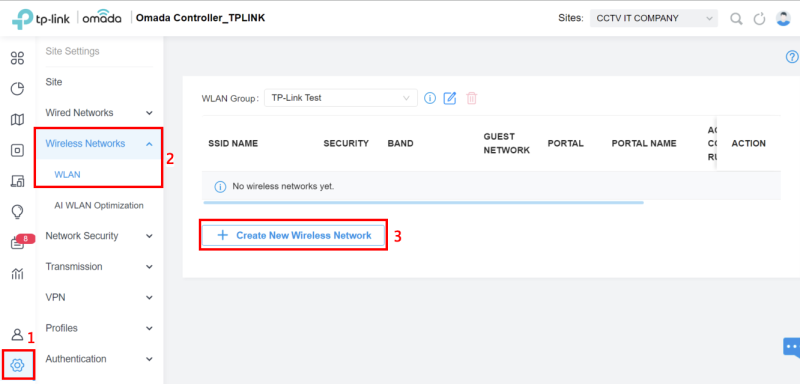Open the Map icon in sidebar
This screenshot has width=800, height=384.
(17, 120)
